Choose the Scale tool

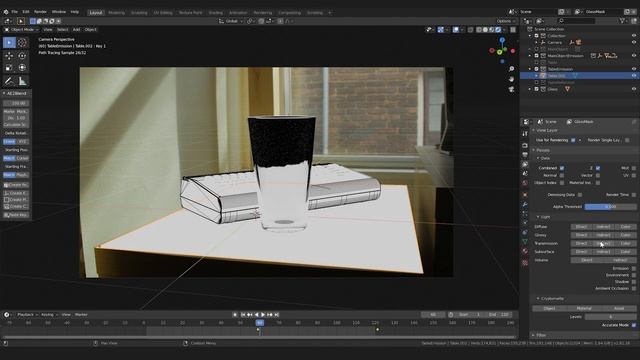click(9, 68)
